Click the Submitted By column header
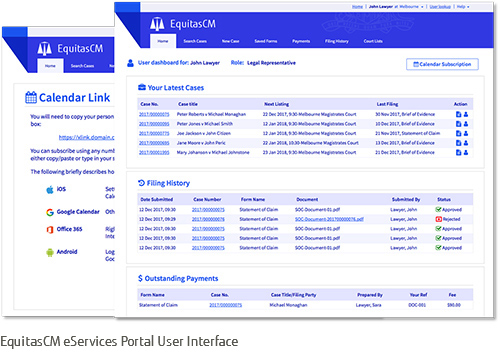Image resolution: width=500 pixels, height=360 pixels. pos(406,199)
